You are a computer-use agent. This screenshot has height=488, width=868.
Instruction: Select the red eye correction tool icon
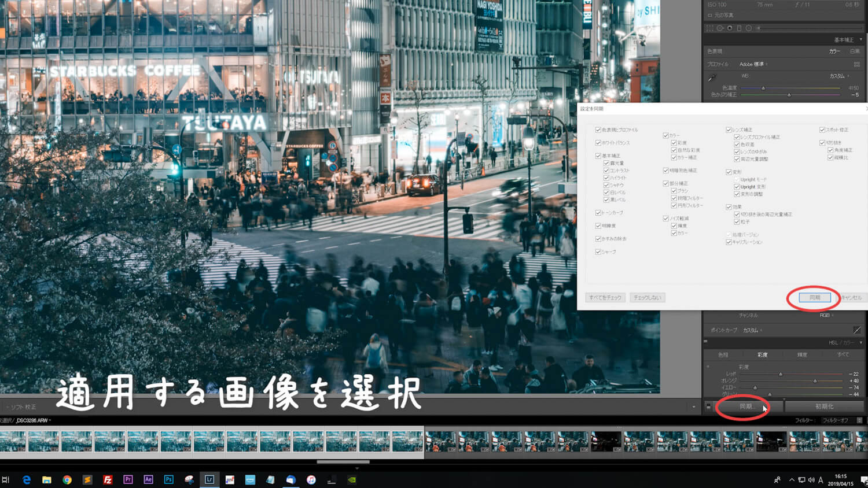pos(730,28)
